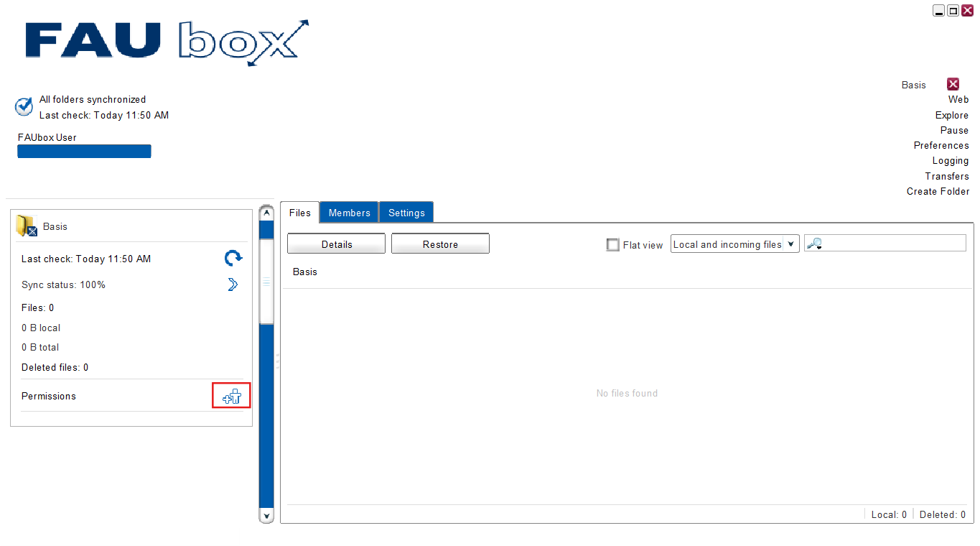The image size is (980, 546).
Task: Click the 'Local: 0' status entry
Action: pyautogui.click(x=889, y=514)
